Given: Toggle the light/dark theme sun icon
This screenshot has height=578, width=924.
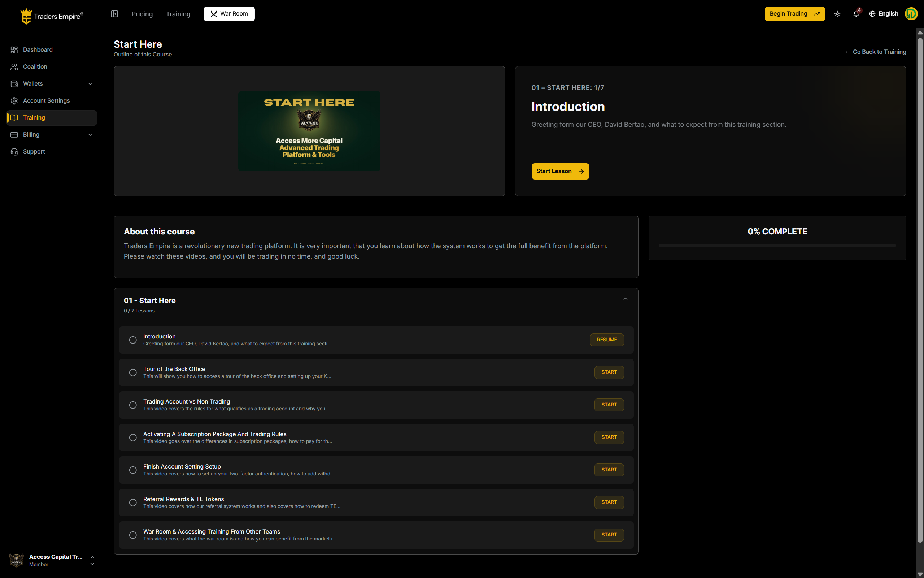Looking at the screenshot, I should (837, 14).
